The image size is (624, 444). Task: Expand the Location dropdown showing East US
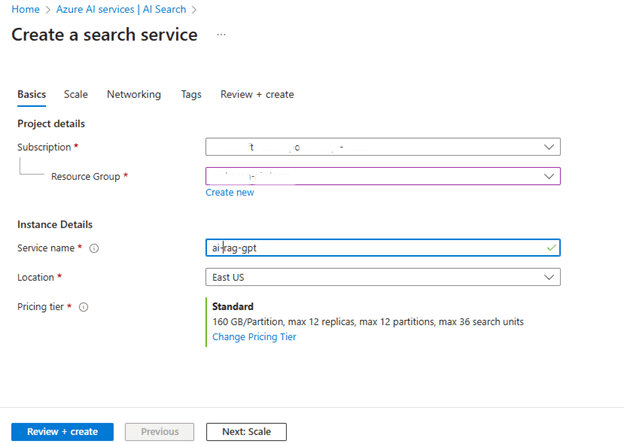549,277
